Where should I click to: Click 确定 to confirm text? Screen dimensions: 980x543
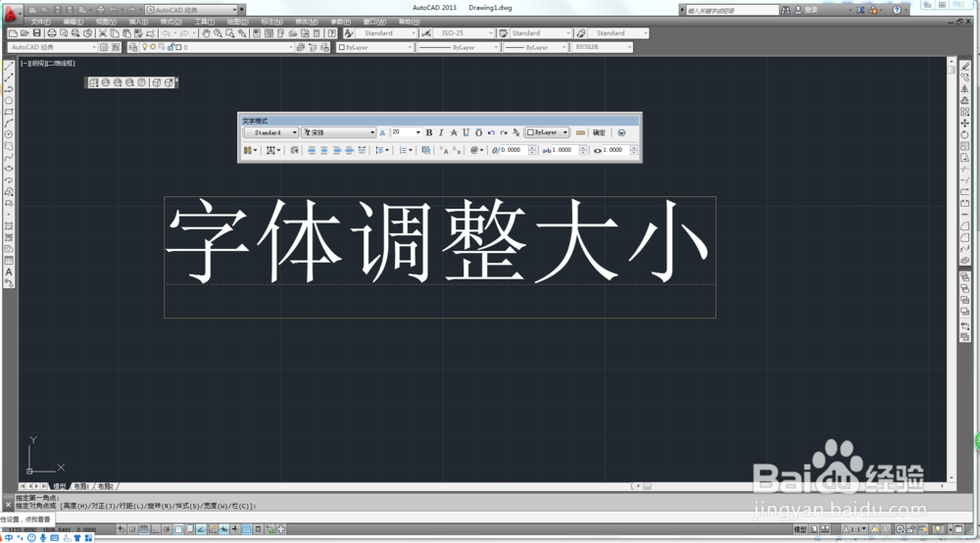point(599,132)
